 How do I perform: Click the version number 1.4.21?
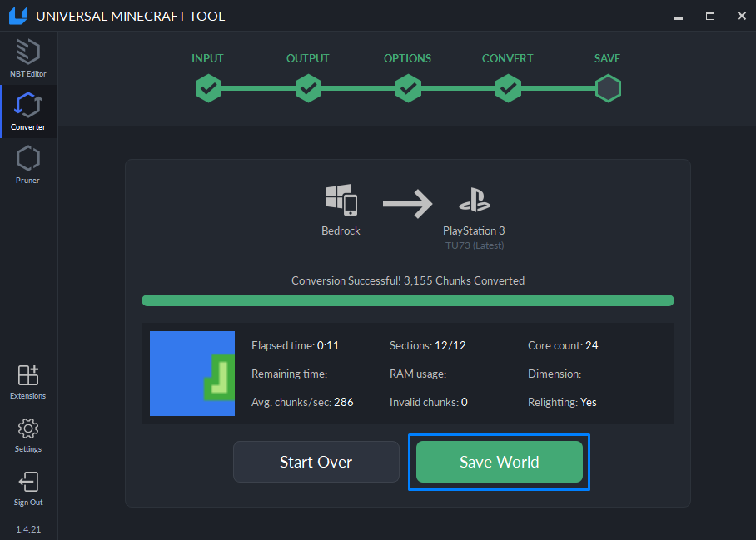[28, 529]
